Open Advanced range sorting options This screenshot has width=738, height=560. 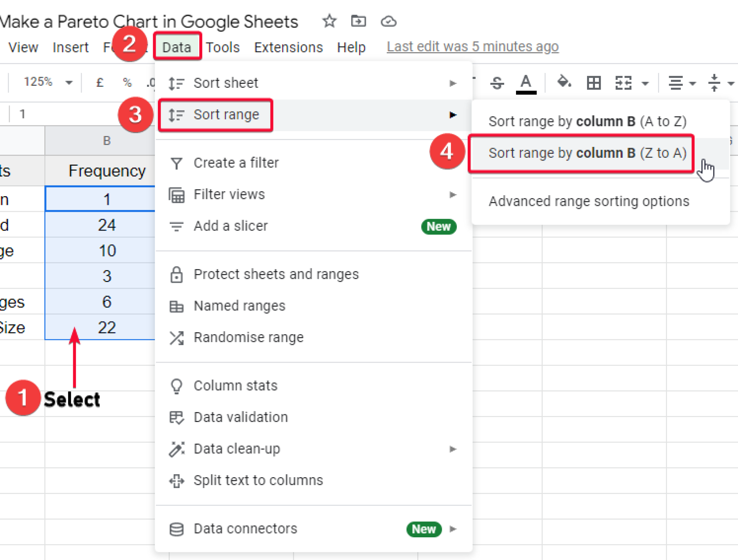pos(600,201)
